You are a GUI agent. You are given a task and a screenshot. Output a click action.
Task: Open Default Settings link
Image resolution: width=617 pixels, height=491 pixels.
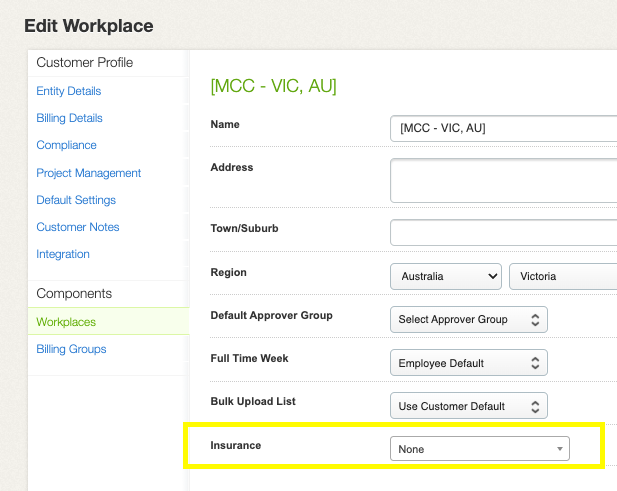click(x=76, y=200)
